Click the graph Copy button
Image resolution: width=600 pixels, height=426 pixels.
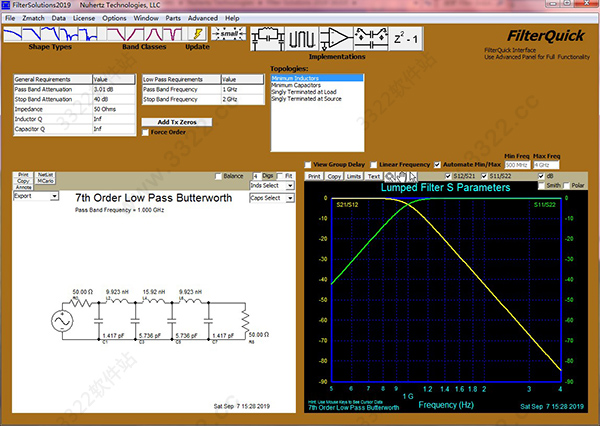tap(334, 176)
